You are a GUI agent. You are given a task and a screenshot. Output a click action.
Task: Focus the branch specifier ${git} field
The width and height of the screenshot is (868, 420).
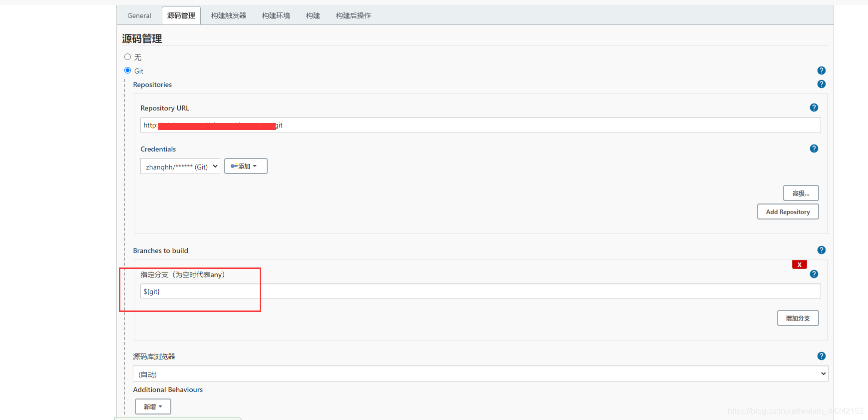(x=480, y=291)
